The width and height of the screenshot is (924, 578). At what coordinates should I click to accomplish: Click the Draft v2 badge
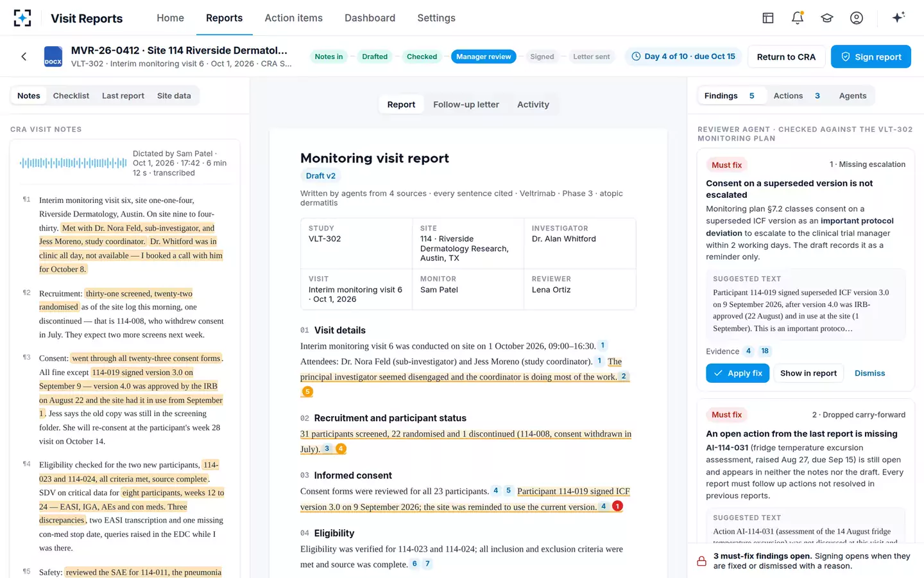pos(321,176)
